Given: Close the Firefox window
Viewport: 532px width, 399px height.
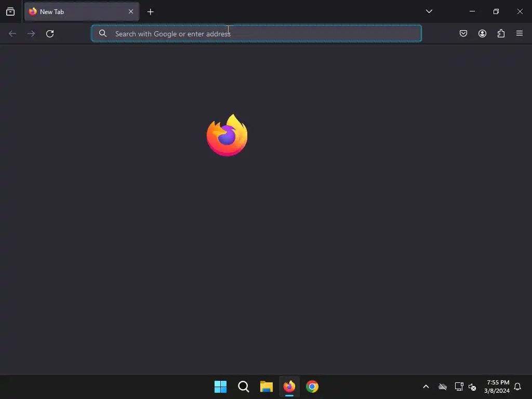Looking at the screenshot, I should (x=520, y=11).
